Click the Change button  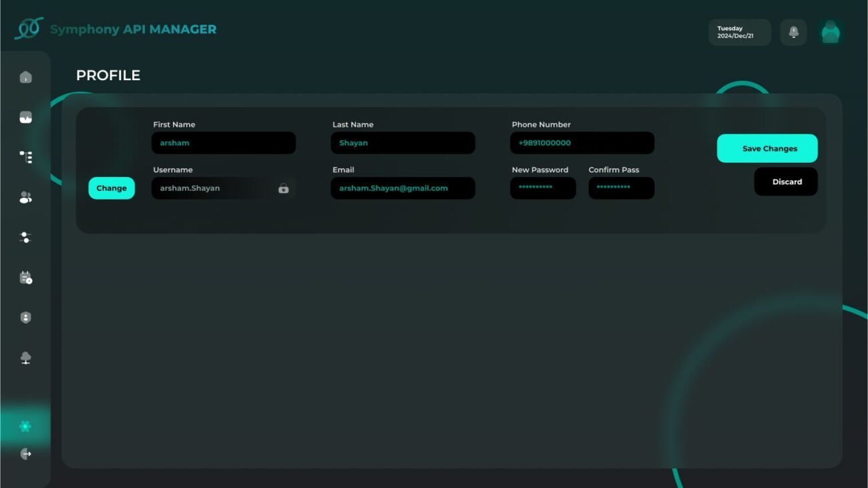point(112,188)
